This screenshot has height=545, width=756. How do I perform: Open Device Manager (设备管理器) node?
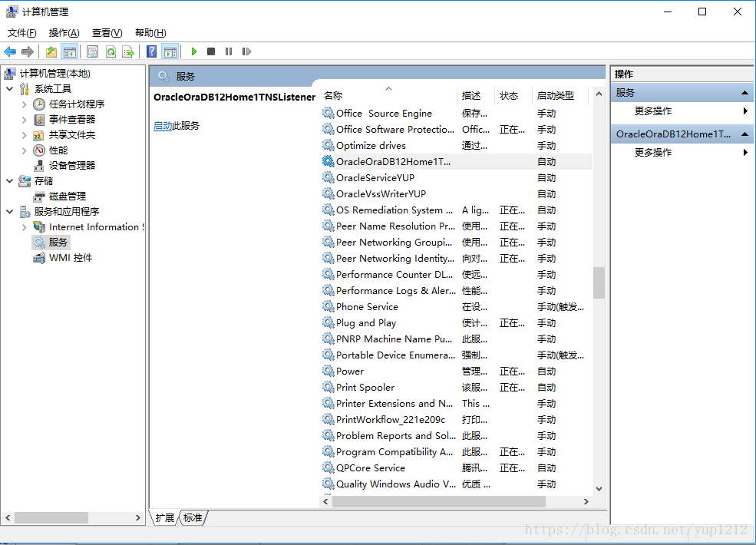[x=72, y=166]
